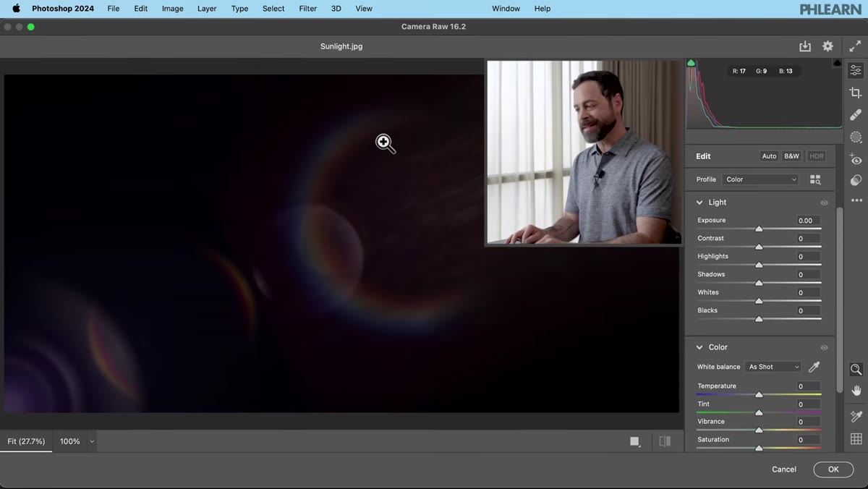Click the save image download icon

pos(805,46)
